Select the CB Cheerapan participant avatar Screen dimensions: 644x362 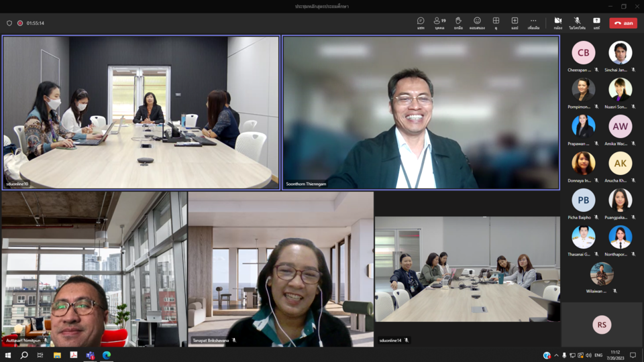coord(583,53)
